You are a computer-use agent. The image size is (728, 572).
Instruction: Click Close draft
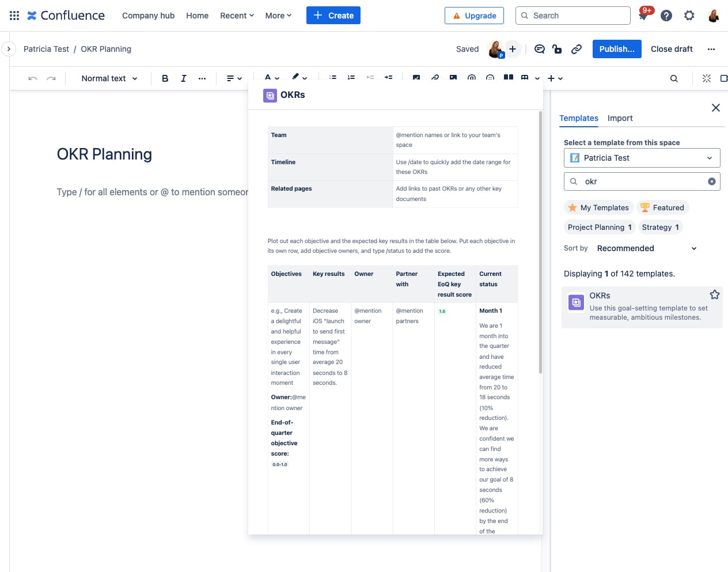click(x=672, y=49)
